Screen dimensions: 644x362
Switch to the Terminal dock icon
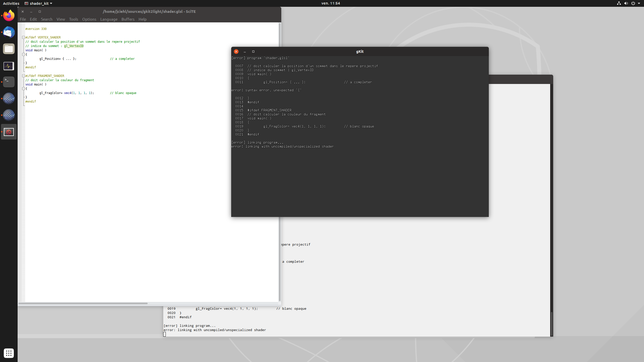point(9,82)
